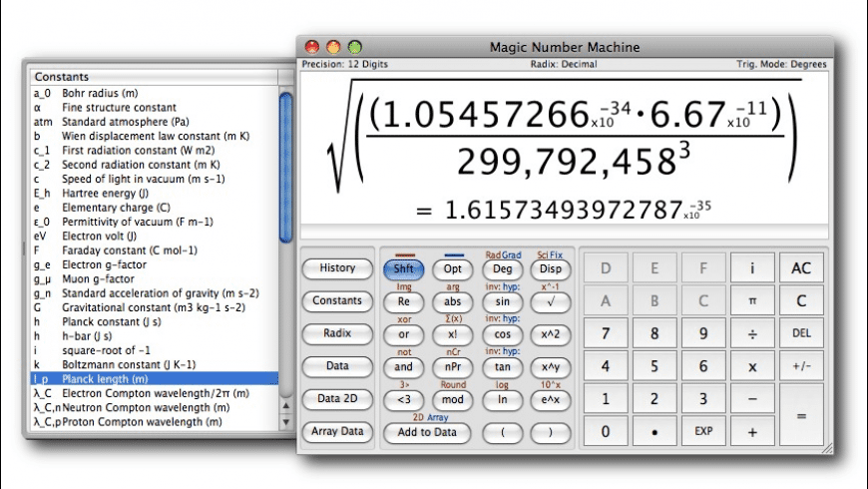Select Elementary charge (C) constant
This screenshot has height=489, width=868.
(x=154, y=208)
